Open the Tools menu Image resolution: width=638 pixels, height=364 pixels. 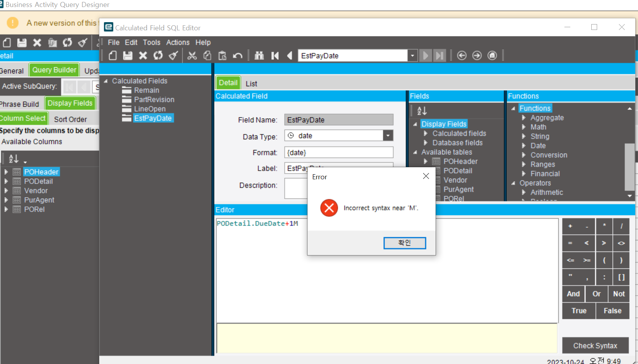pyautogui.click(x=151, y=42)
